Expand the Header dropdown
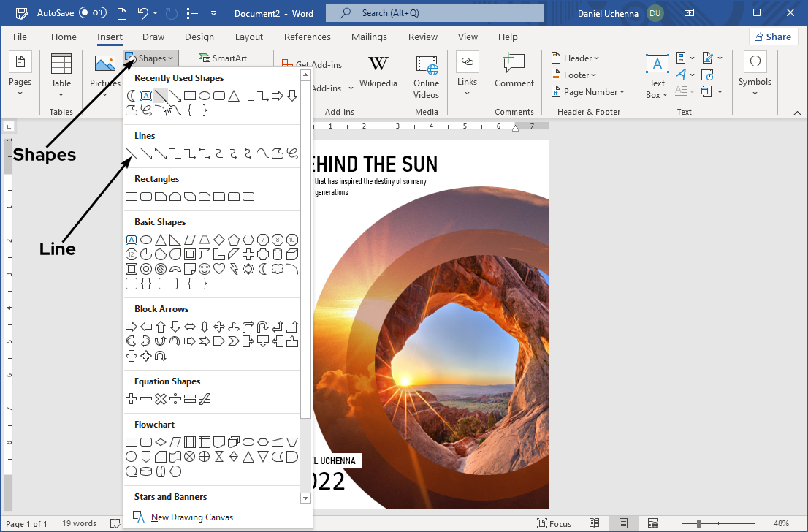 pyautogui.click(x=581, y=58)
